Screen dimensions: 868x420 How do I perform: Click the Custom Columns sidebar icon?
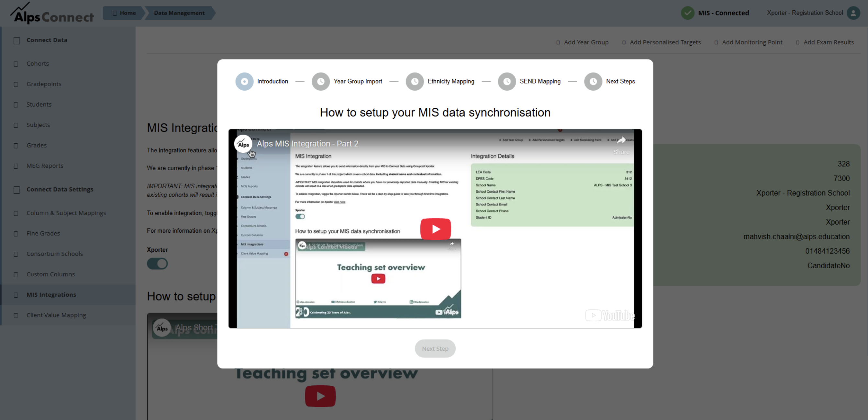[x=16, y=274]
